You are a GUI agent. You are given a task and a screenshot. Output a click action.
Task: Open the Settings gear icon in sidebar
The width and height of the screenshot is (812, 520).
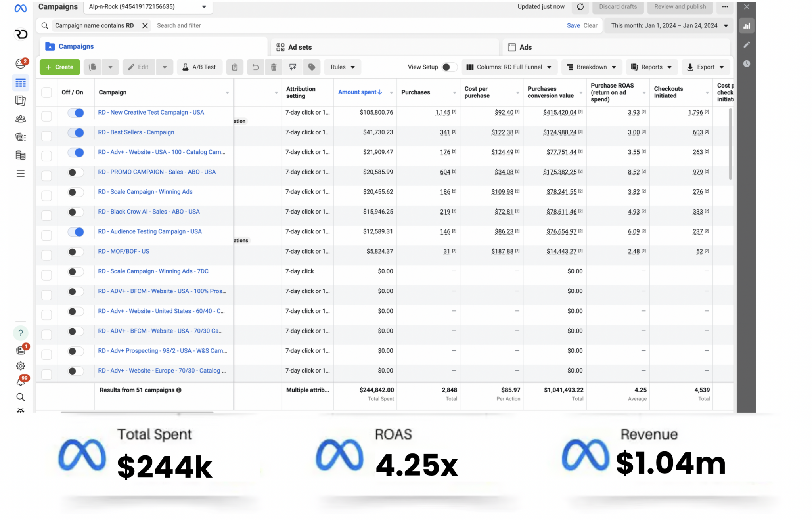[x=21, y=366]
